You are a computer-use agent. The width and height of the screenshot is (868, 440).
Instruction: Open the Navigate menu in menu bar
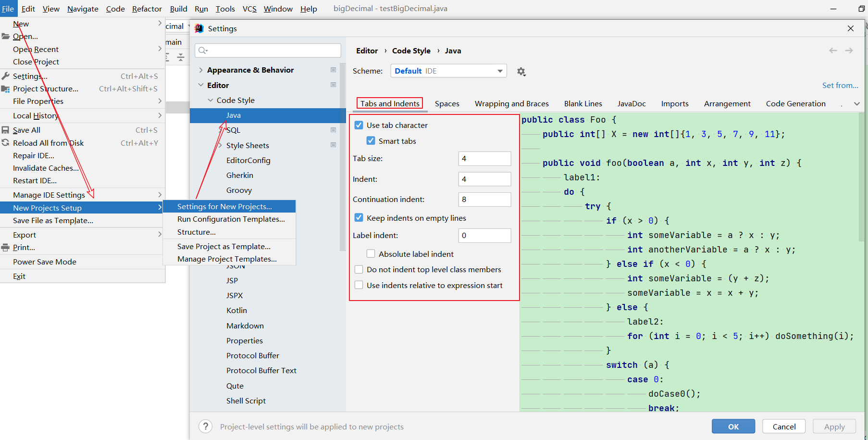pyautogui.click(x=83, y=9)
